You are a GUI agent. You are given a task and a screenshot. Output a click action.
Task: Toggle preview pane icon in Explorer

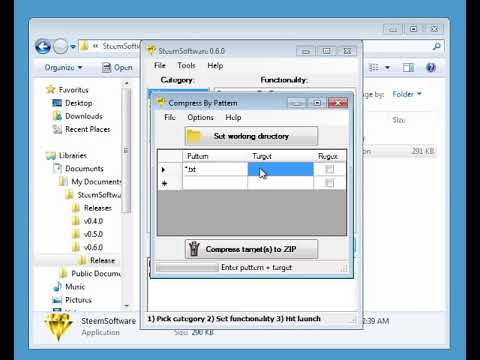(x=408, y=68)
